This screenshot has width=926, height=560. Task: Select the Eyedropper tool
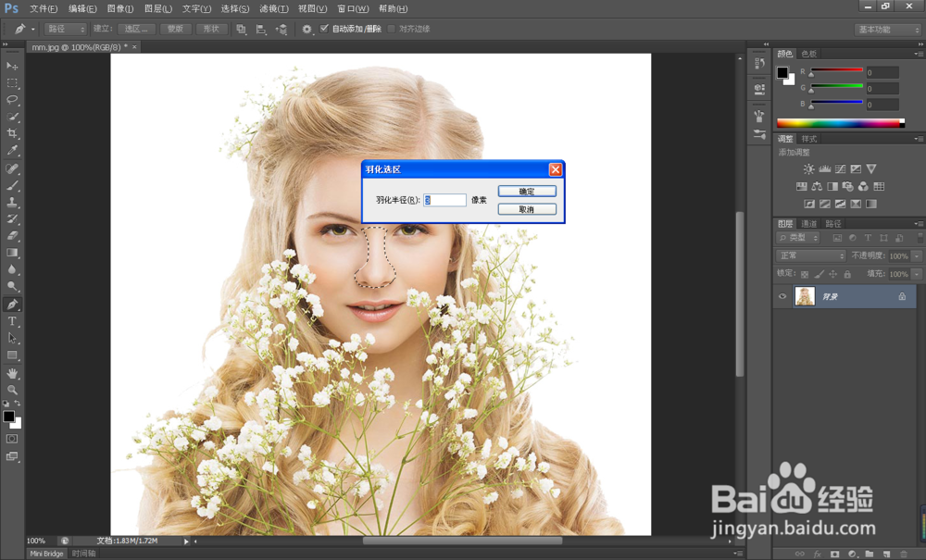13,151
